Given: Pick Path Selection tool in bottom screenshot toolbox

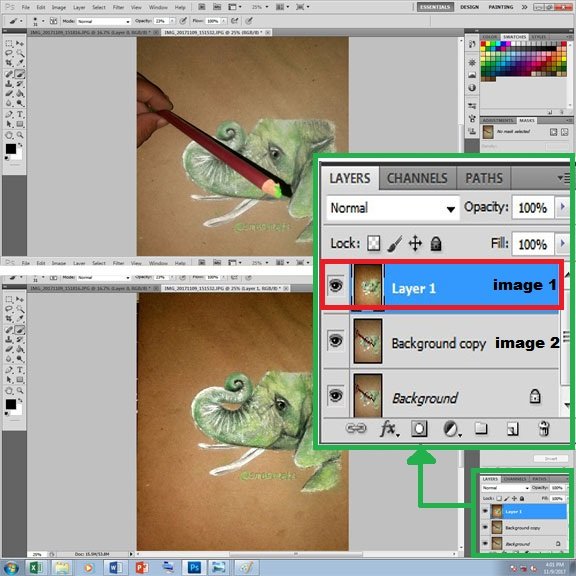Looking at the screenshot, I should 9,380.
